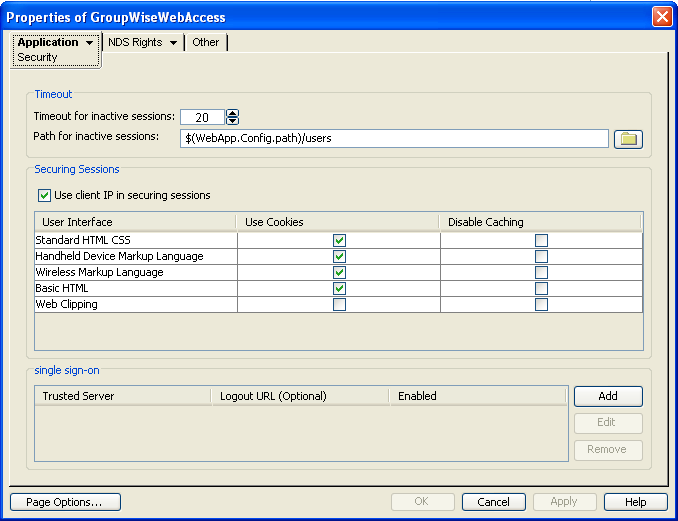Decrease the inactive session timeout value
The height and width of the screenshot is (521, 678).
pyautogui.click(x=233, y=121)
